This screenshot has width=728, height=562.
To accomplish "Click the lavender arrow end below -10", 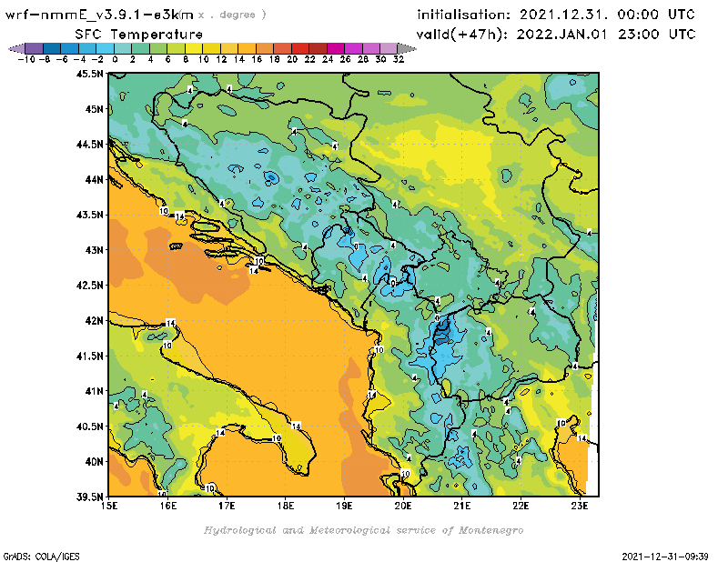I will click(x=16, y=48).
